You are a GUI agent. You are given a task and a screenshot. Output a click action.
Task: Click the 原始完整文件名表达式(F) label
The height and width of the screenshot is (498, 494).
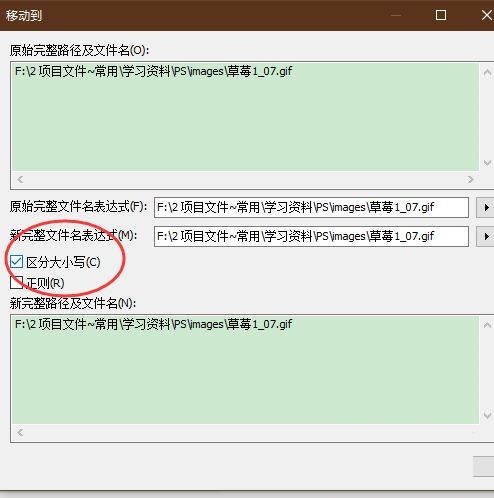pos(78,207)
